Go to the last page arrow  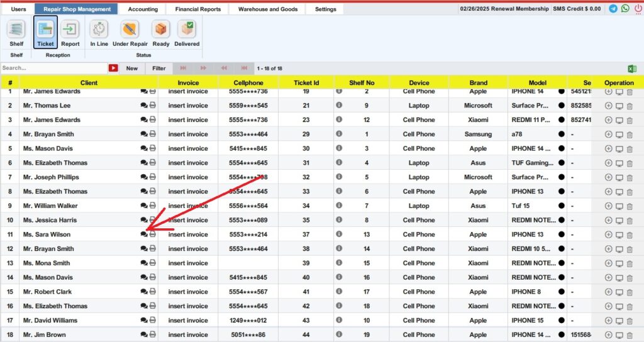[183, 68]
